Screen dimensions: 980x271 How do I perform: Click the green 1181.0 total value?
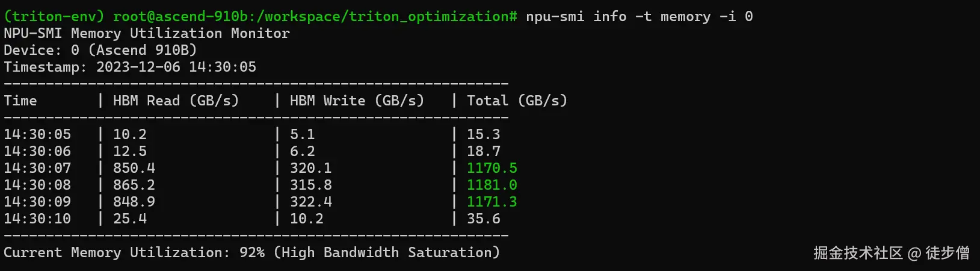492,185
